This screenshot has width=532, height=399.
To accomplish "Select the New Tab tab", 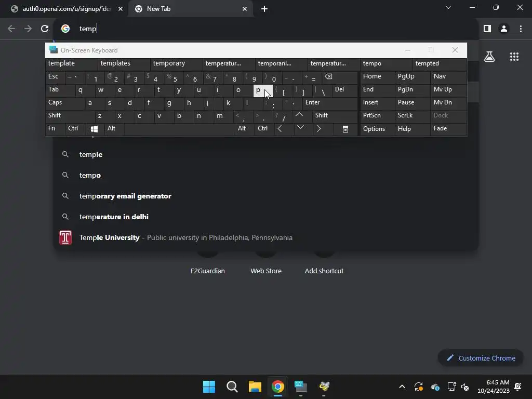I will pyautogui.click(x=190, y=9).
